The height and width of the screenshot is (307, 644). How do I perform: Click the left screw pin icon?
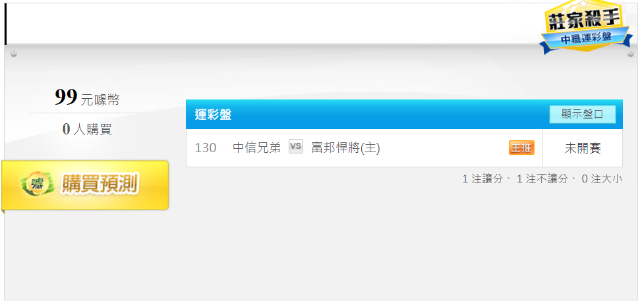pyautogui.click(x=14, y=54)
